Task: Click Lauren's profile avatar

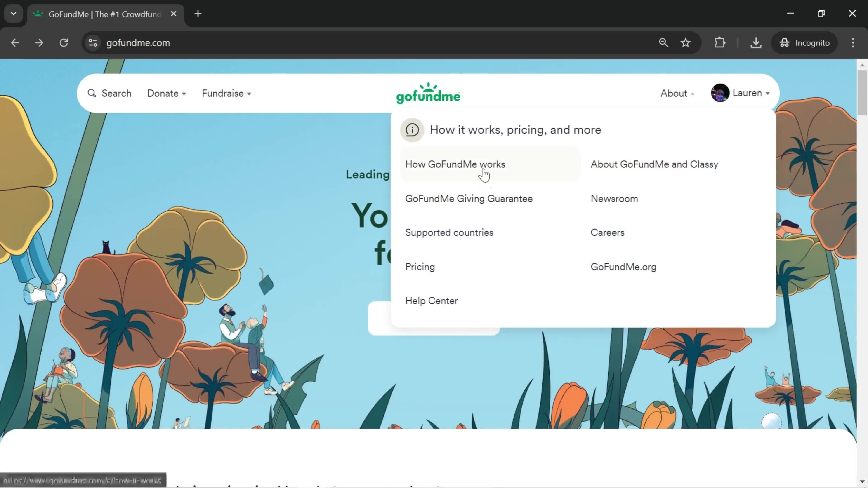Action: pos(720,93)
